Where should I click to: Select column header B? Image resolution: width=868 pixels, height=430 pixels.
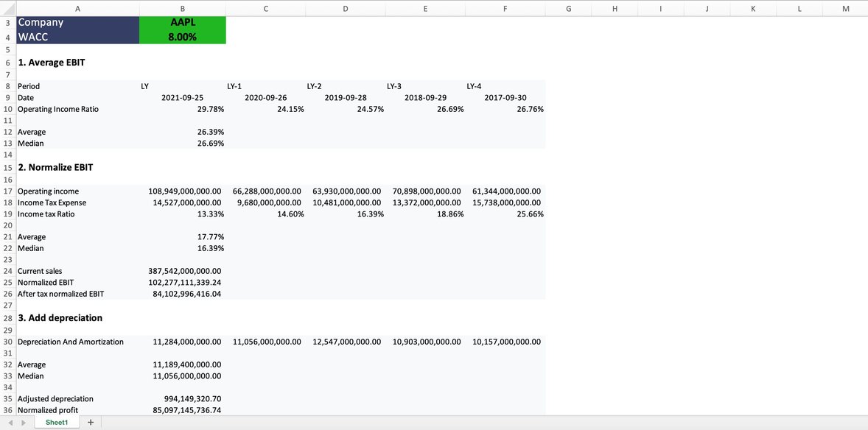182,7
